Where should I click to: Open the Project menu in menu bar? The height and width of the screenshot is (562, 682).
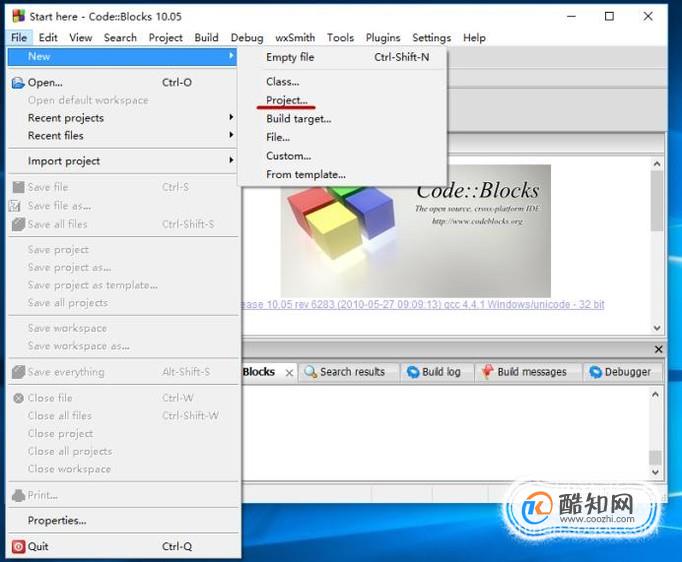pos(165,38)
